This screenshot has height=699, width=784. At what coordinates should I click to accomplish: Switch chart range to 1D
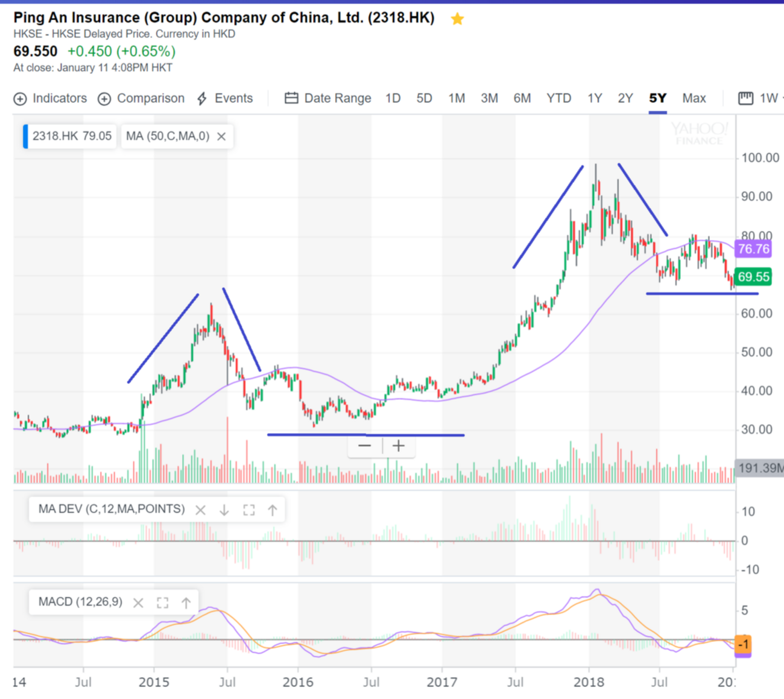pos(393,98)
